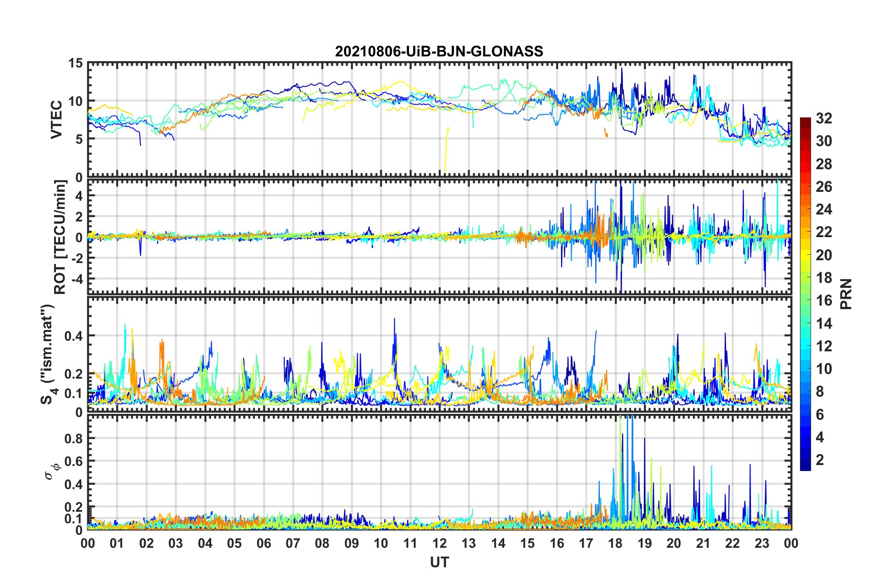Click the plot title "20210806-UiB-BJN-GLONASS"

[x=439, y=51]
